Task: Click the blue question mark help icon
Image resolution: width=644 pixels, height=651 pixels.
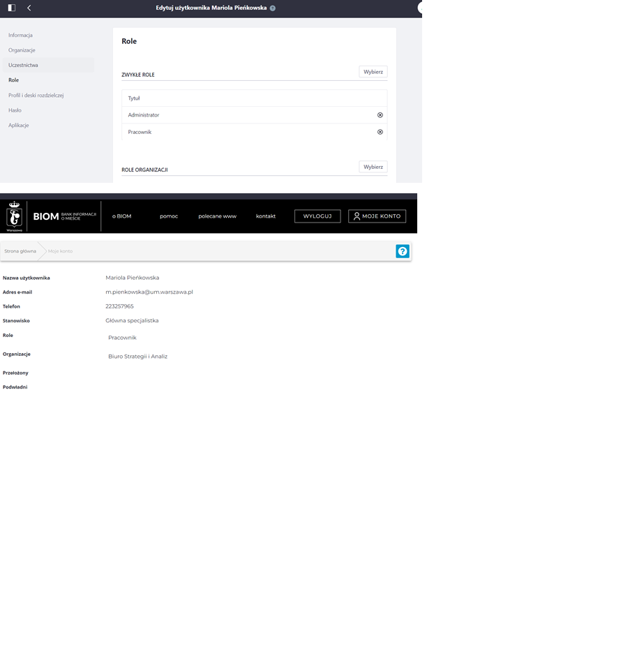Action: tap(403, 251)
